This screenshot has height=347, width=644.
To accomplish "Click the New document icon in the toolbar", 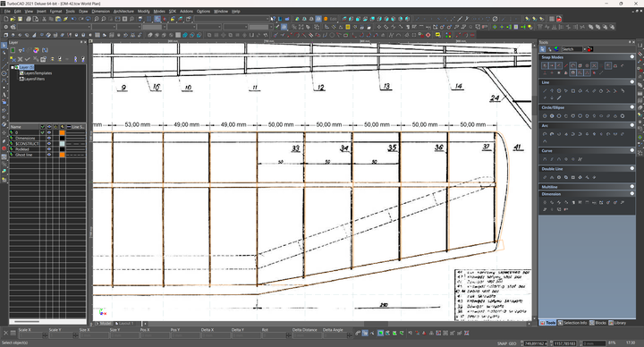I will [5, 19].
